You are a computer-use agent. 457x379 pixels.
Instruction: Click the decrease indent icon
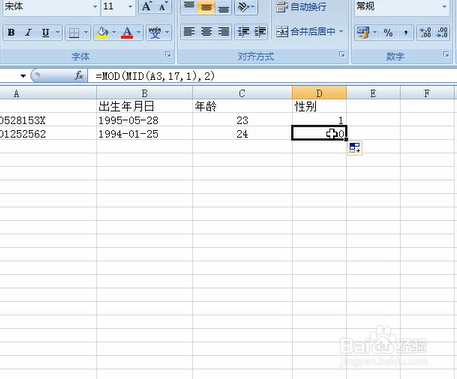click(x=243, y=32)
